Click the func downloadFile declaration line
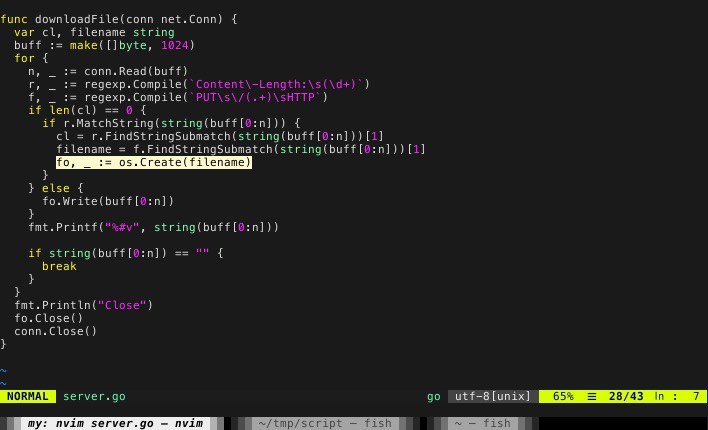The image size is (708, 430). (119, 19)
